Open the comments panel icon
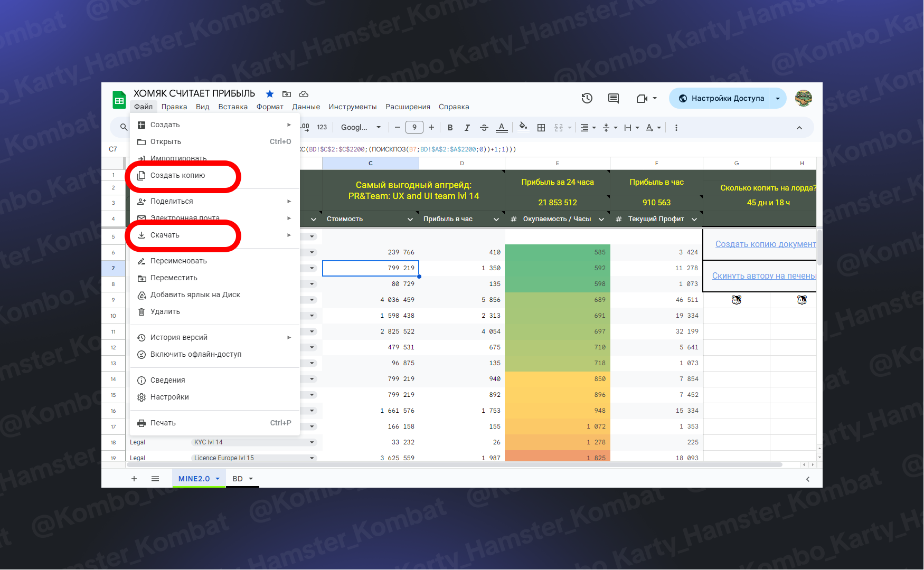924x570 pixels. tap(614, 98)
